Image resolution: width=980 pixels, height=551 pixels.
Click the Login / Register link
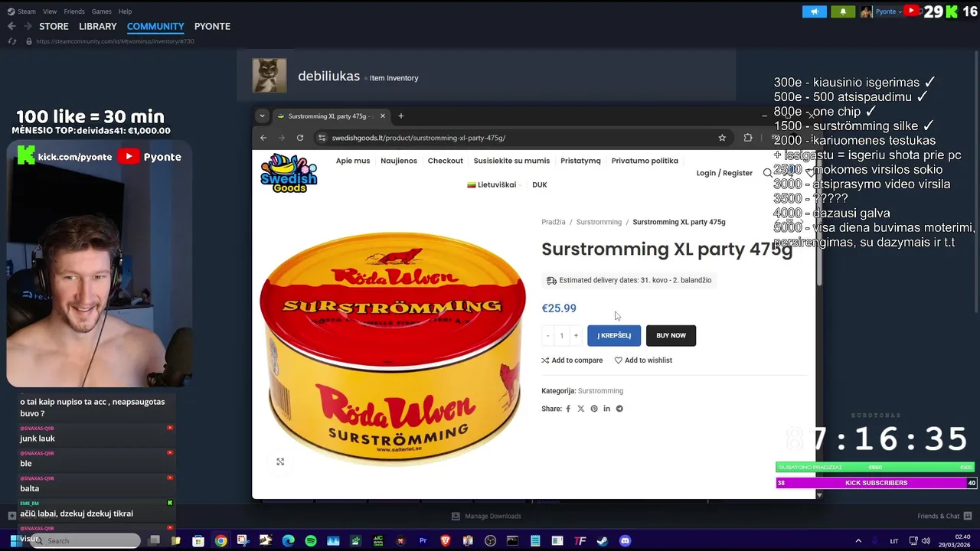pos(724,173)
